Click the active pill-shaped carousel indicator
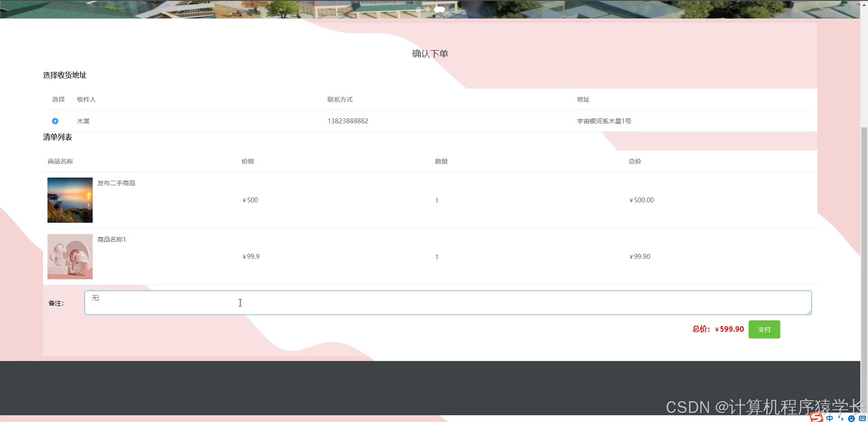The width and height of the screenshot is (868, 422). (439, 9)
